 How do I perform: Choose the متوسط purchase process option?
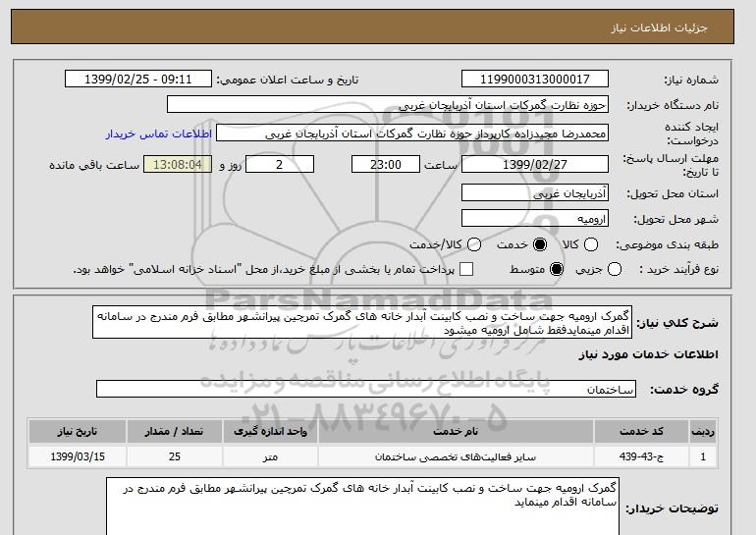(x=557, y=269)
